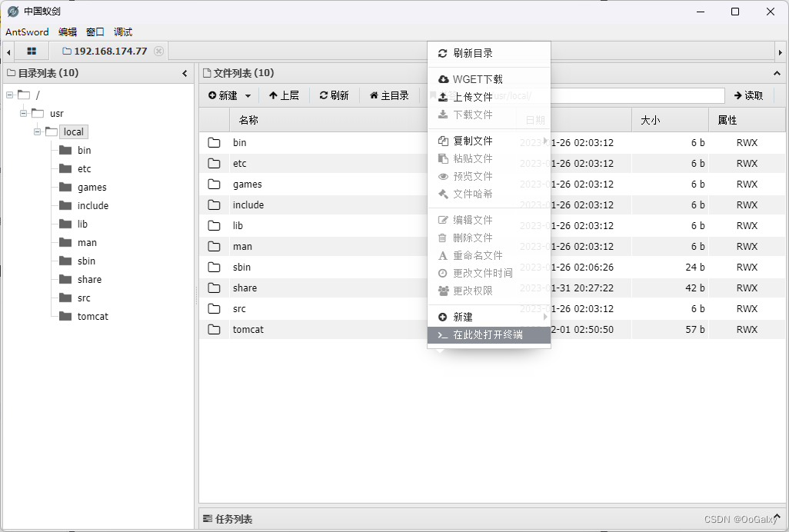Screen dimensions: 789x532
Task: Select the usr node in the tree
Action: point(57,113)
